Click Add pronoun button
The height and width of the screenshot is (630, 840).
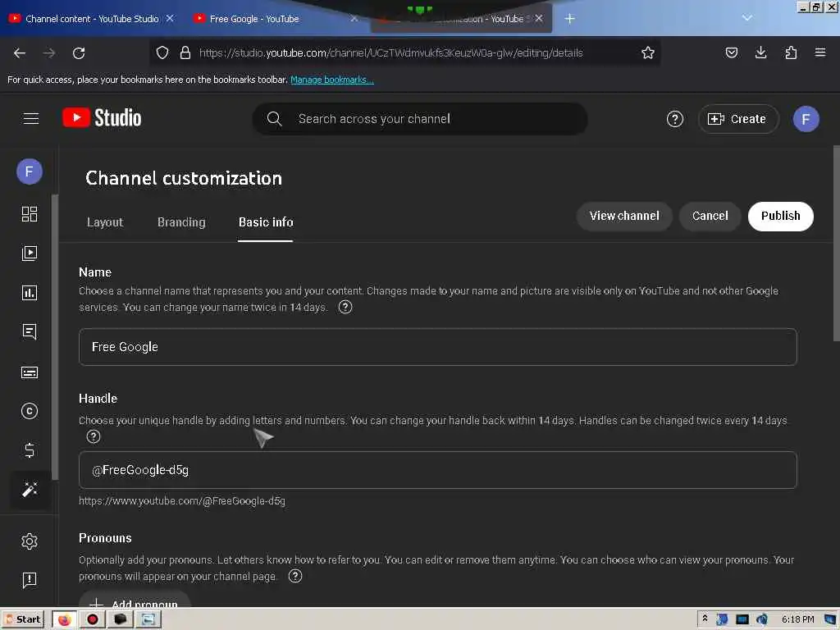click(135, 599)
